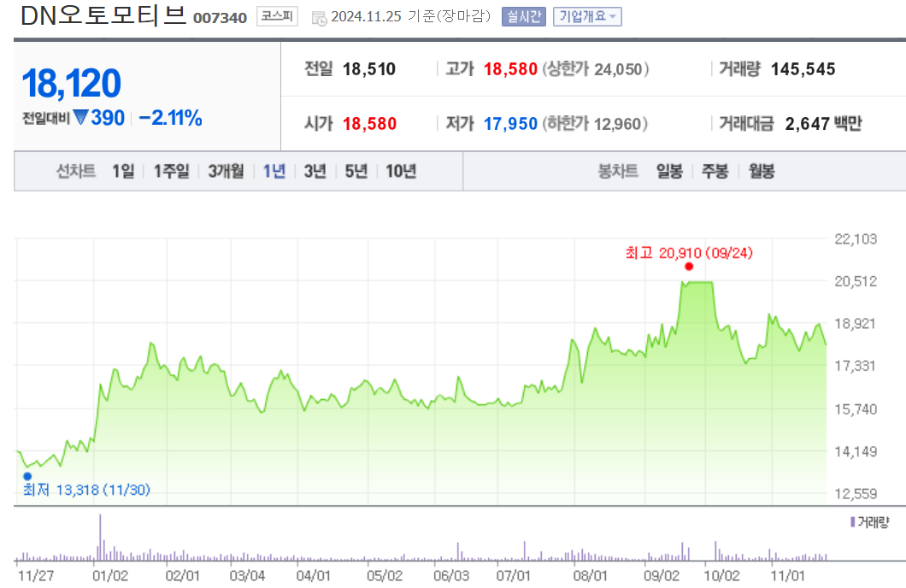Screen dimensions: 906x588
Task: Click the purple 거래량 legend marker
Action: pyautogui.click(x=852, y=522)
